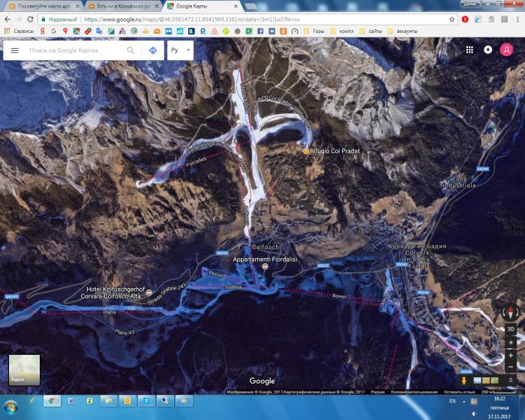Bookmark this page with the star icon
The height and width of the screenshot is (420, 525).
(x=451, y=19)
